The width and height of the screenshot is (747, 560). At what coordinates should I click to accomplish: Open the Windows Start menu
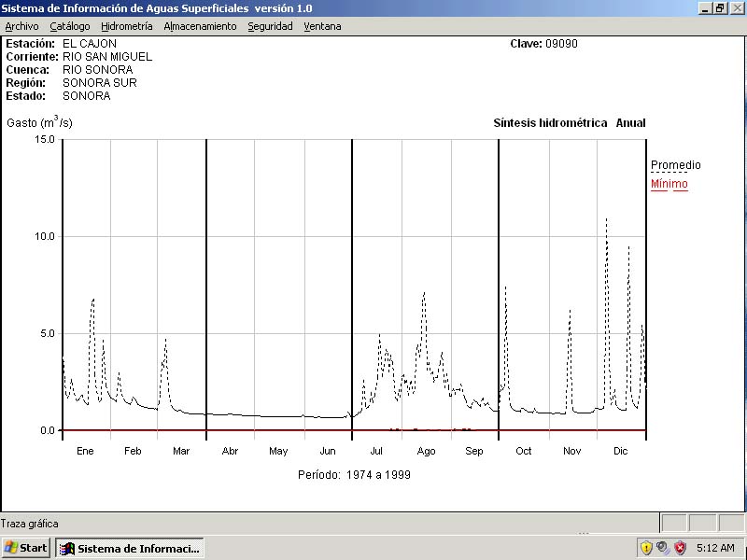pyautogui.click(x=26, y=548)
